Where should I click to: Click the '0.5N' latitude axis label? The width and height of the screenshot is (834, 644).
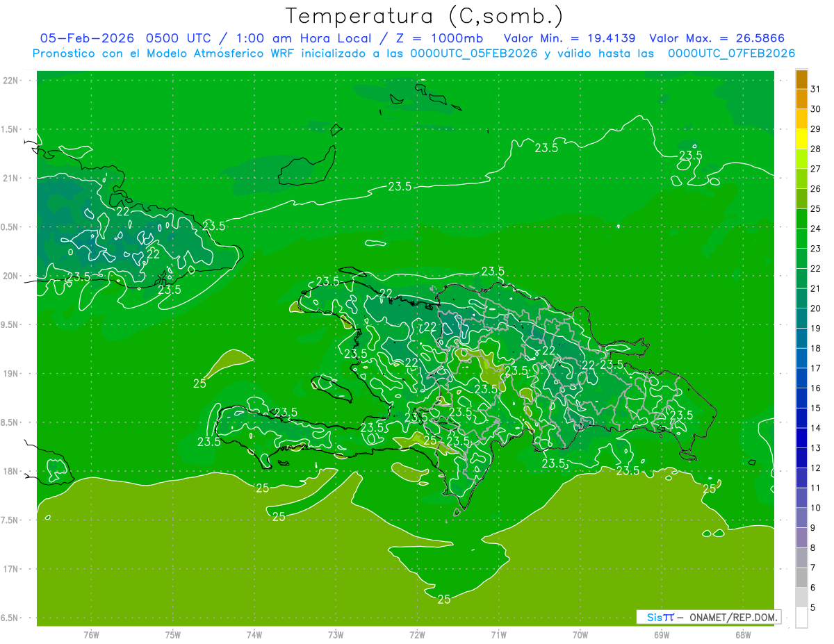point(10,227)
